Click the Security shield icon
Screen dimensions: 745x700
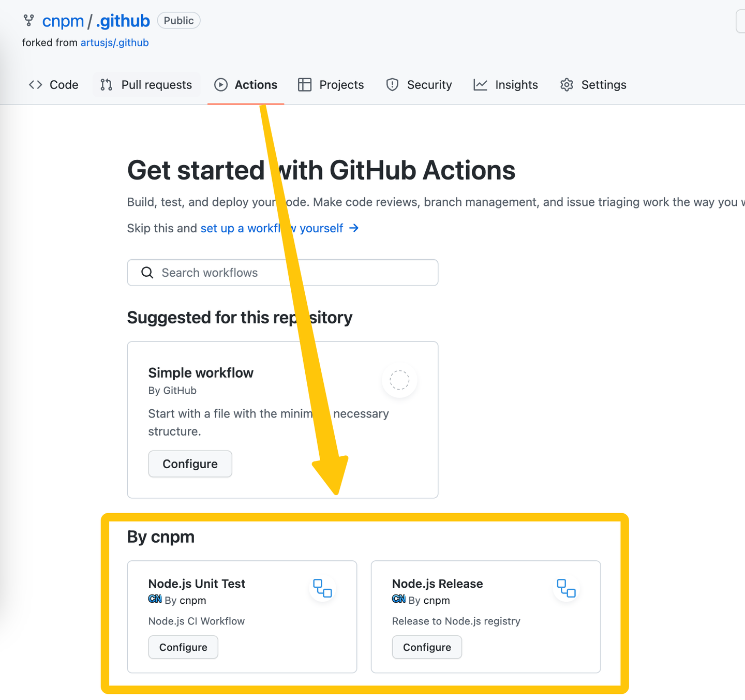tap(392, 84)
